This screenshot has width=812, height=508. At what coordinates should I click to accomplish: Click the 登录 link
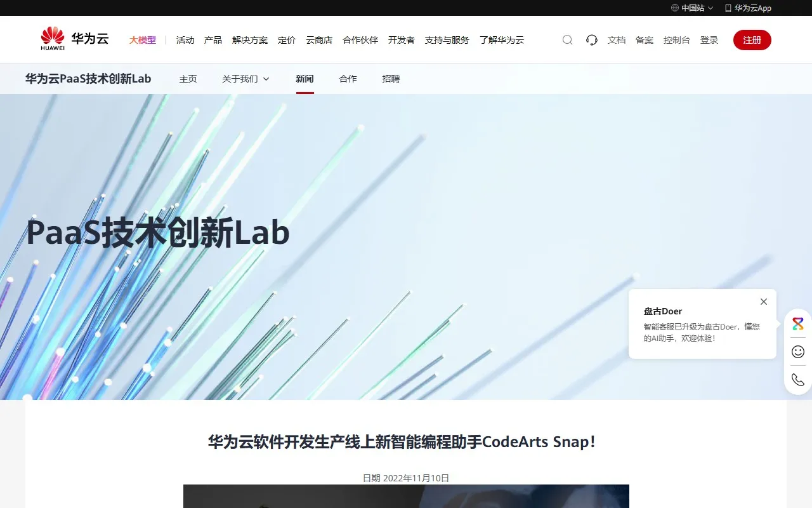coord(709,40)
